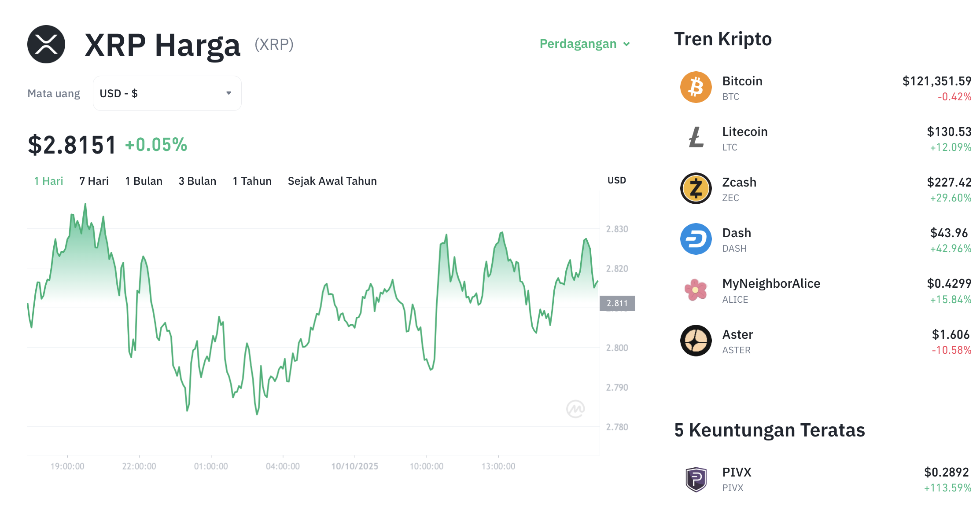Image resolution: width=980 pixels, height=506 pixels.
Task: Open the Perdagangan dropdown menu
Action: pos(585,44)
